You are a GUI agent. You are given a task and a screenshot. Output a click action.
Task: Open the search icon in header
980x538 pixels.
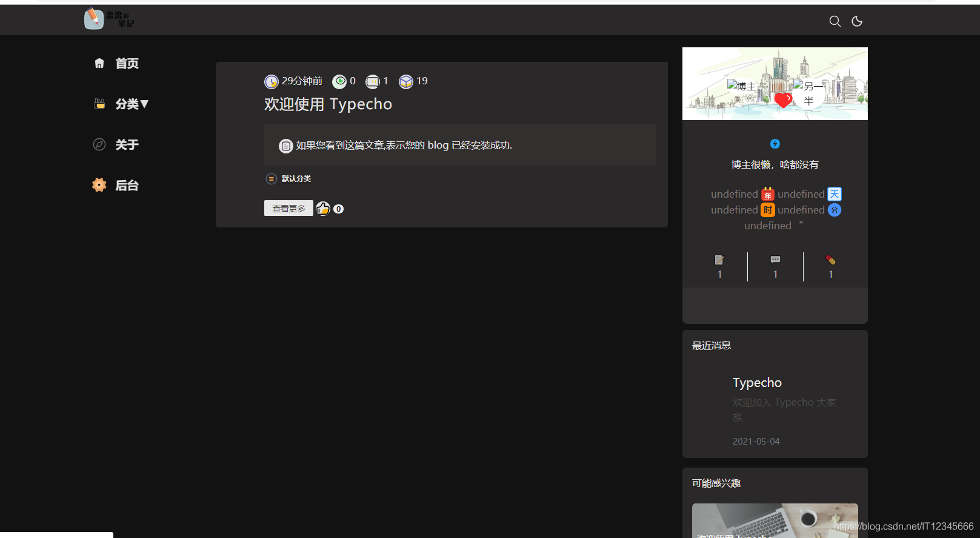point(835,21)
